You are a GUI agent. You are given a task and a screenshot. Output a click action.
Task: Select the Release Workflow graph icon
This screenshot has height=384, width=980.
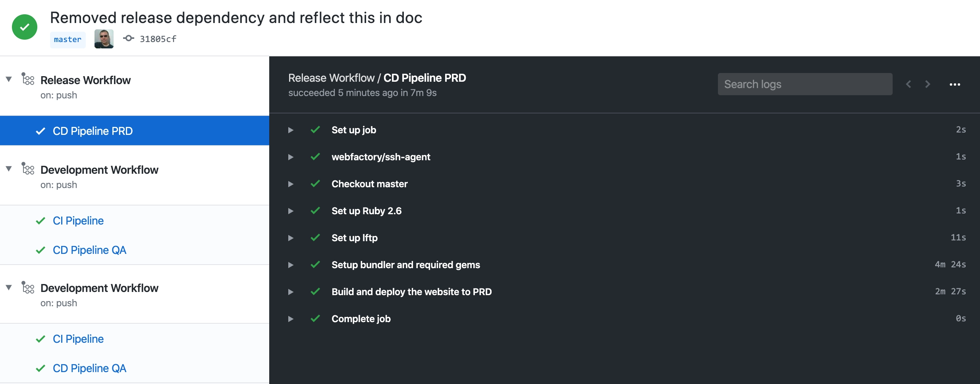28,79
